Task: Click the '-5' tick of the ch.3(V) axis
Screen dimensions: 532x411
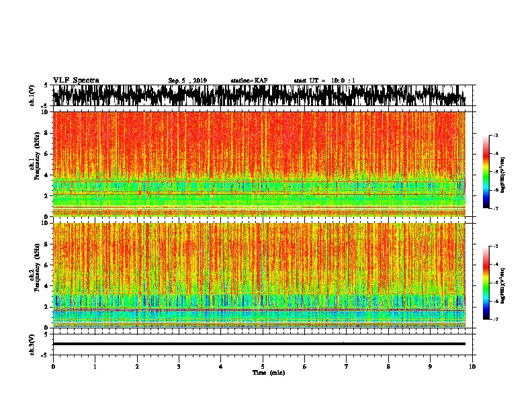Action: click(46, 355)
